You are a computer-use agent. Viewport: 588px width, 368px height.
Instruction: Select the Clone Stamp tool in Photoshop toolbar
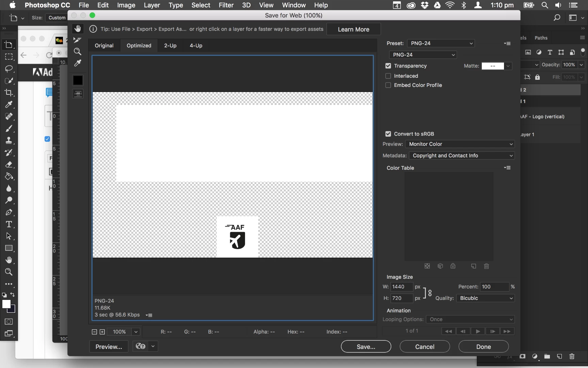coord(9,140)
